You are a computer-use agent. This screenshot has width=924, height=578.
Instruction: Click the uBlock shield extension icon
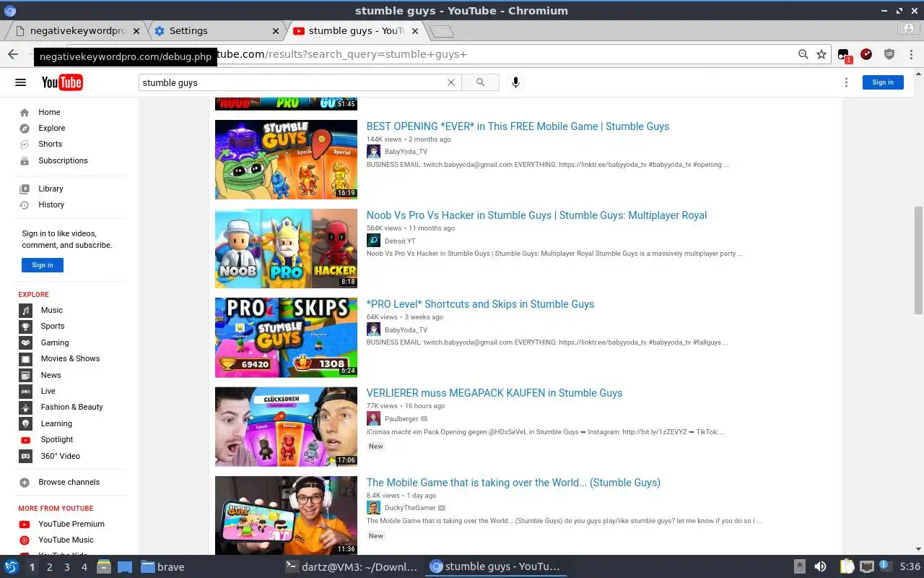tap(889, 54)
